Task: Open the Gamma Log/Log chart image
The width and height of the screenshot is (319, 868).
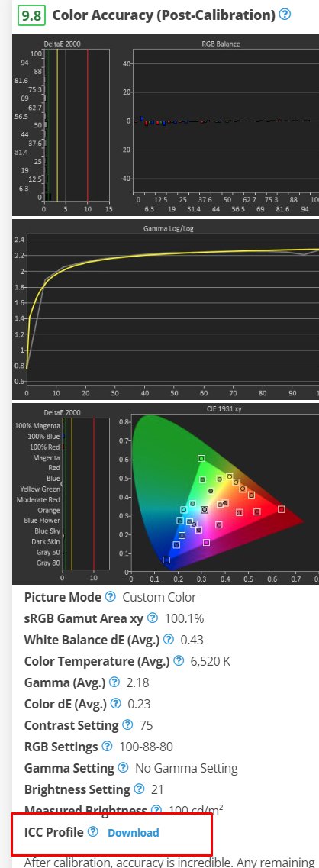Action: coord(166,309)
